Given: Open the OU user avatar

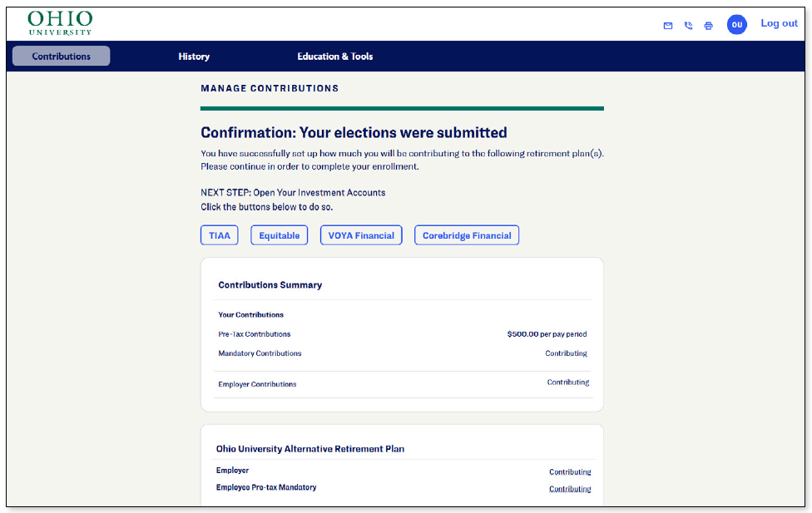Looking at the screenshot, I should 737,24.
